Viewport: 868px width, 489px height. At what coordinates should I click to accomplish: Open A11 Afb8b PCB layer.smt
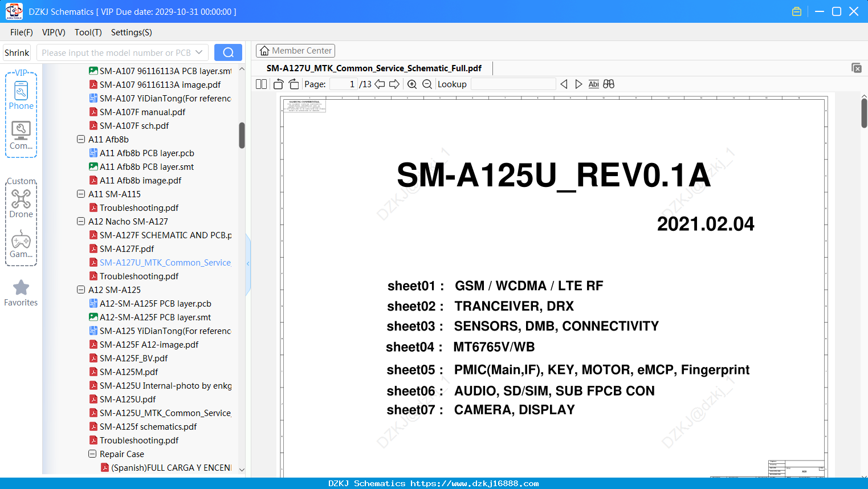coord(141,166)
